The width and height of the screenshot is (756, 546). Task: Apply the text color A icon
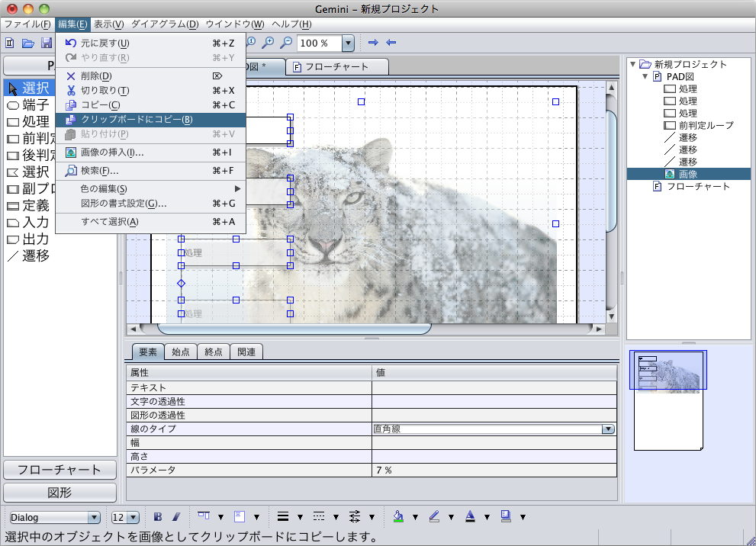(470, 516)
